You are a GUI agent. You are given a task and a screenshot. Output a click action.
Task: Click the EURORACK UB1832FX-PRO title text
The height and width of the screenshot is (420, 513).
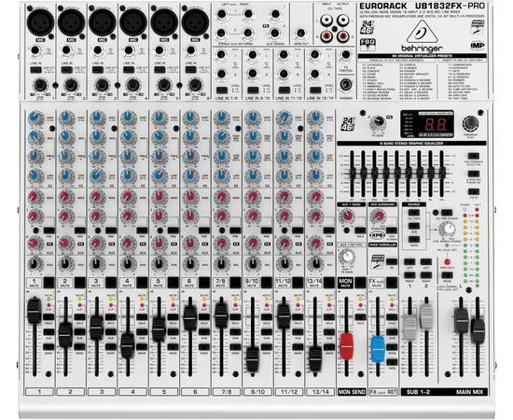pos(422,7)
